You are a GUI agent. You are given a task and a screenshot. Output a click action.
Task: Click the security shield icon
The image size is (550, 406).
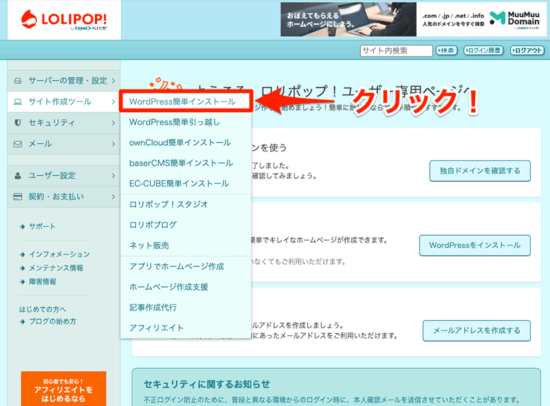pos(18,122)
